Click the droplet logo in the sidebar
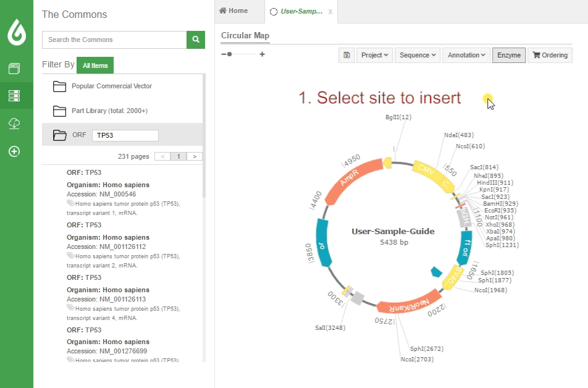Screen dimensions: 588x388 (16, 30)
